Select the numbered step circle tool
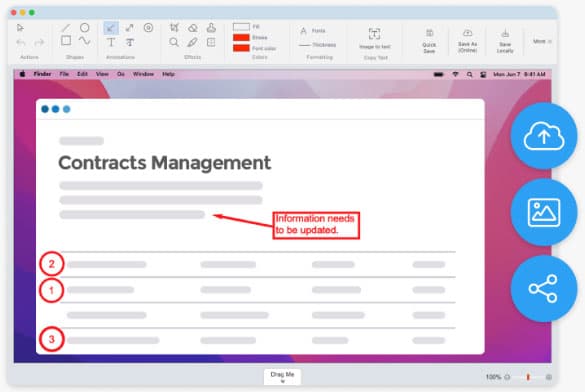585x392 pixels. click(x=148, y=28)
